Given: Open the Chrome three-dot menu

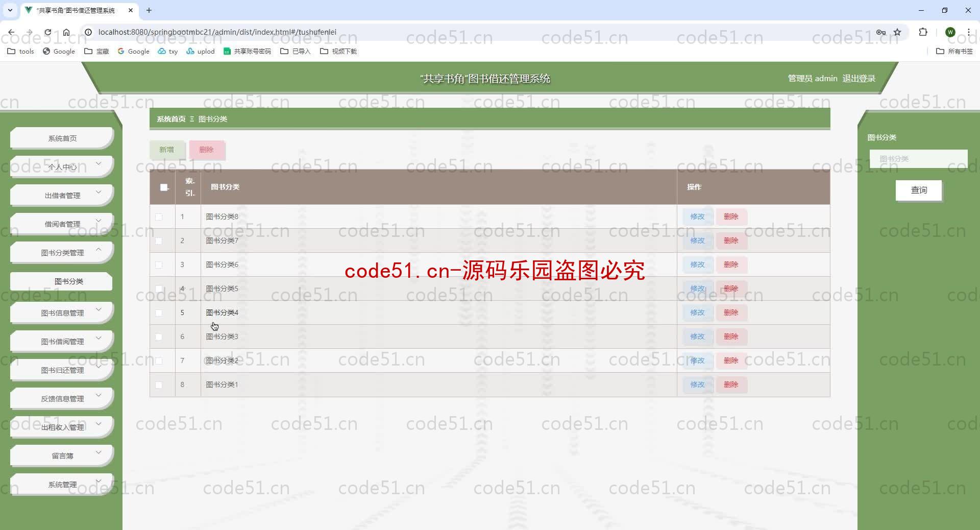Looking at the screenshot, I should point(968,32).
